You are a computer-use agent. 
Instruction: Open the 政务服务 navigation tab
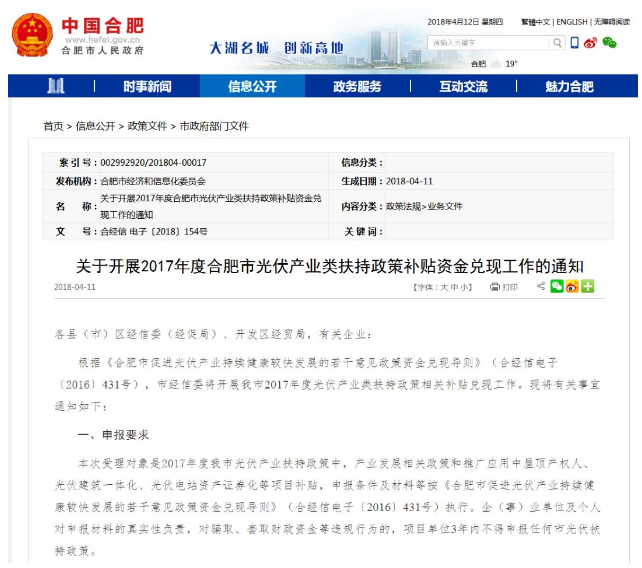click(357, 87)
